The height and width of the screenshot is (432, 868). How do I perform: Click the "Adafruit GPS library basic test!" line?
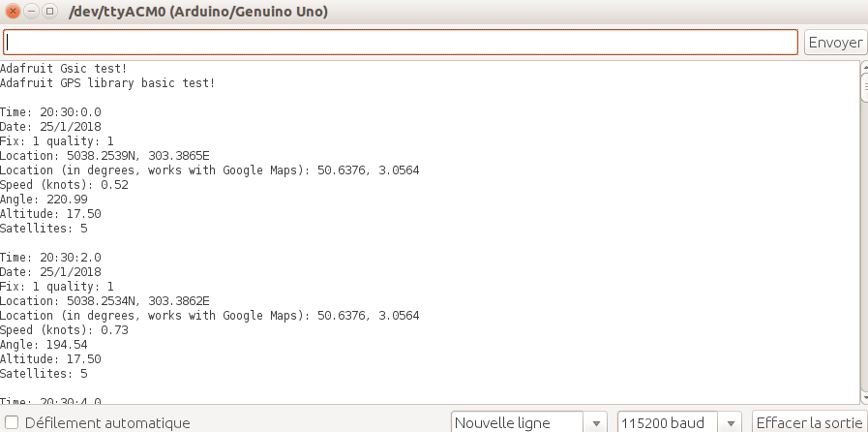(x=107, y=83)
